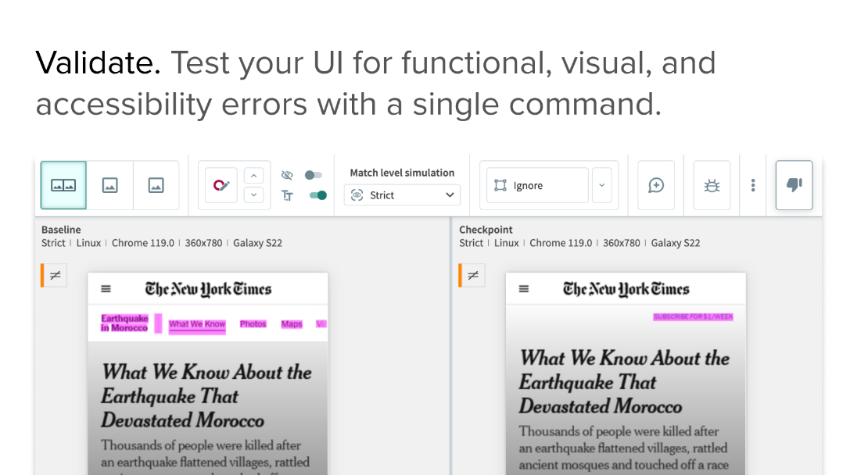
Task: Click the root cause analysis pen icon
Action: [x=221, y=185]
